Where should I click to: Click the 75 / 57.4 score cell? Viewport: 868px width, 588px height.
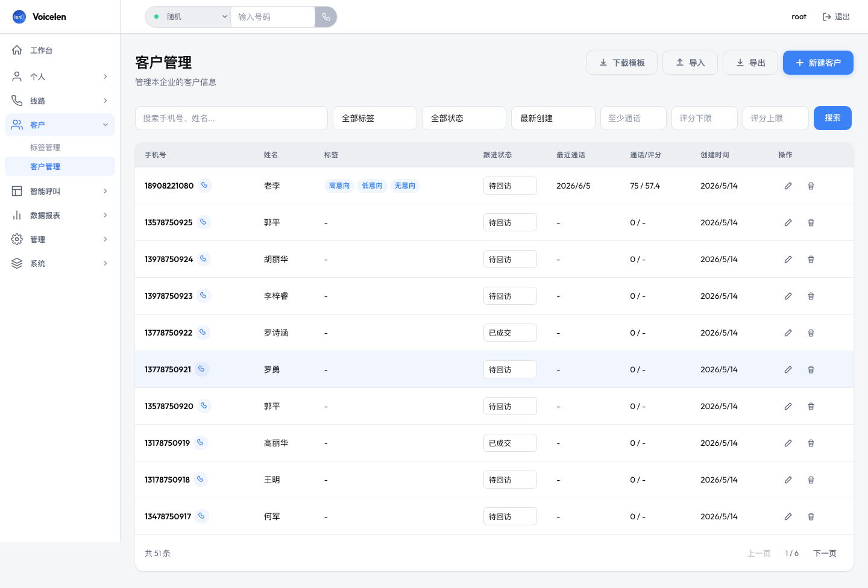pyautogui.click(x=645, y=186)
